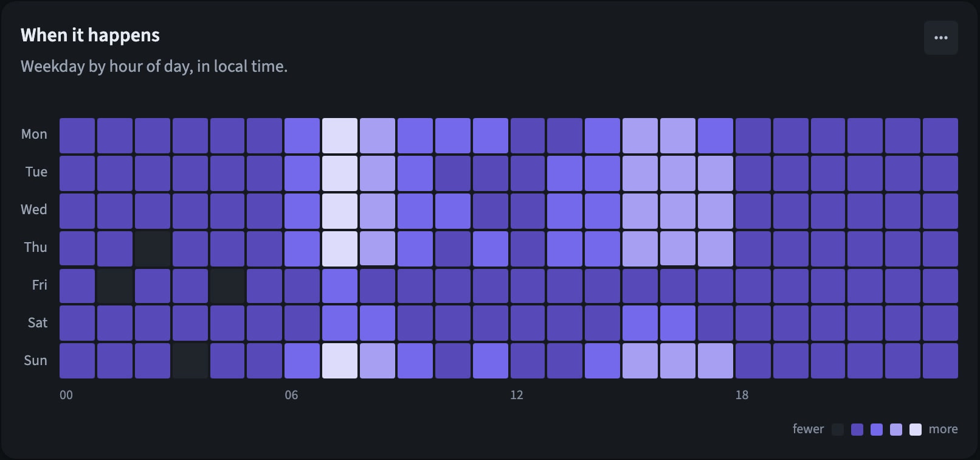Click the 'Tue' row label
The width and height of the screenshot is (980, 460).
tap(36, 172)
